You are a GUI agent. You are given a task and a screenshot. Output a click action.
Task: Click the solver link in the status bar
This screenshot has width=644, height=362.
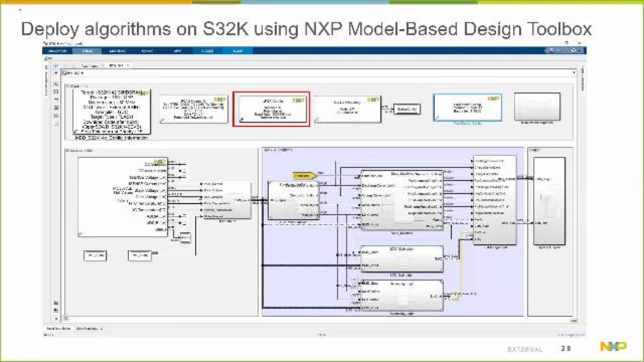(x=571, y=334)
